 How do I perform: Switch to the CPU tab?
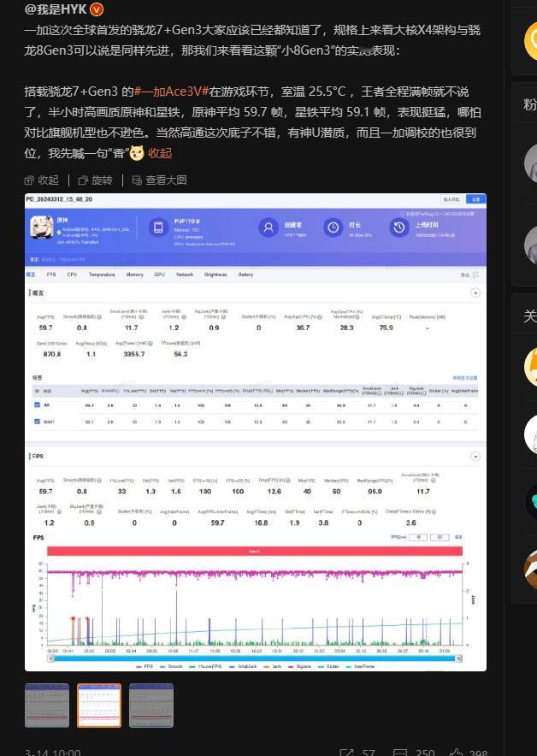point(72,275)
